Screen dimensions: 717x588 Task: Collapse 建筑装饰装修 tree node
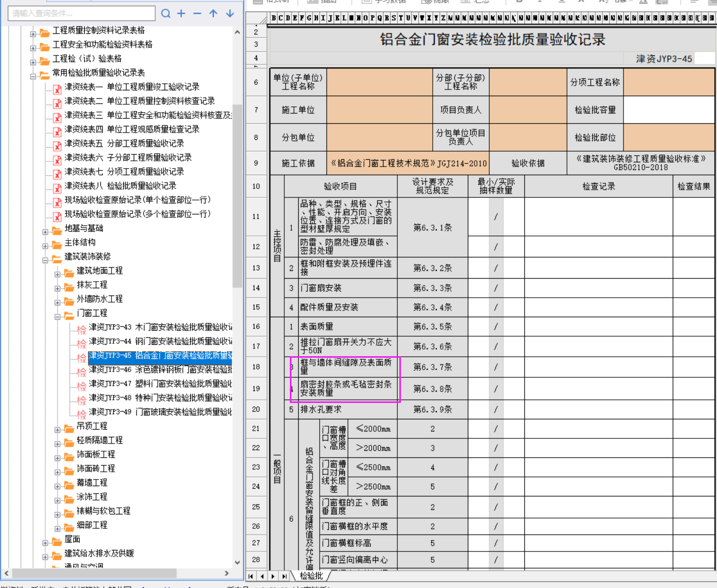click(45, 261)
